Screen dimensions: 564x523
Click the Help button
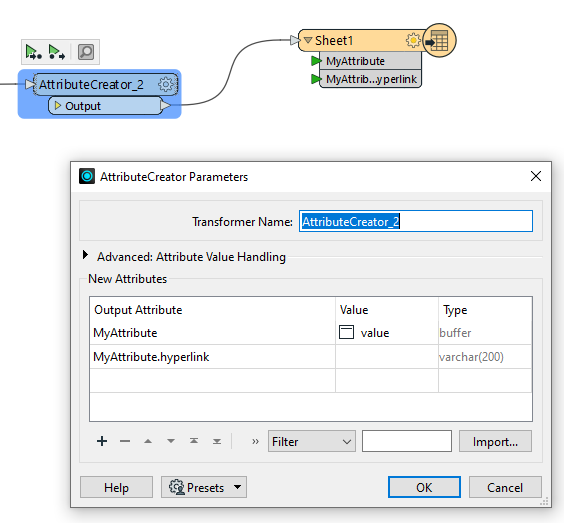tap(116, 487)
